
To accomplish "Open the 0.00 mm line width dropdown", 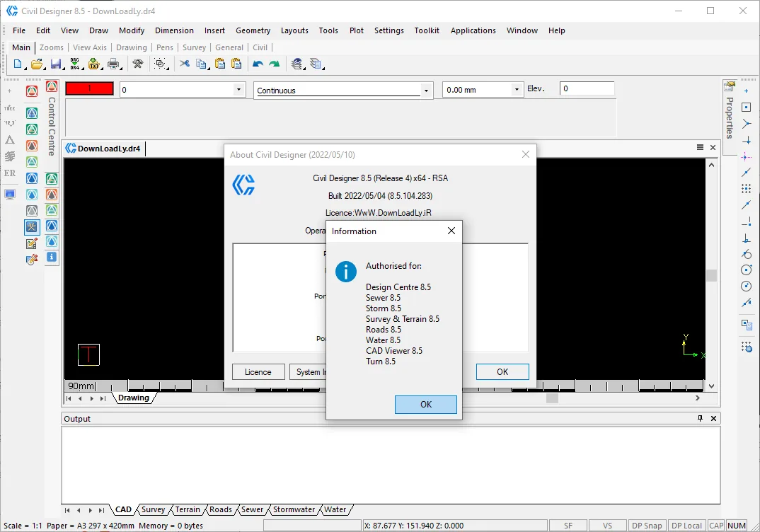I will click(517, 90).
